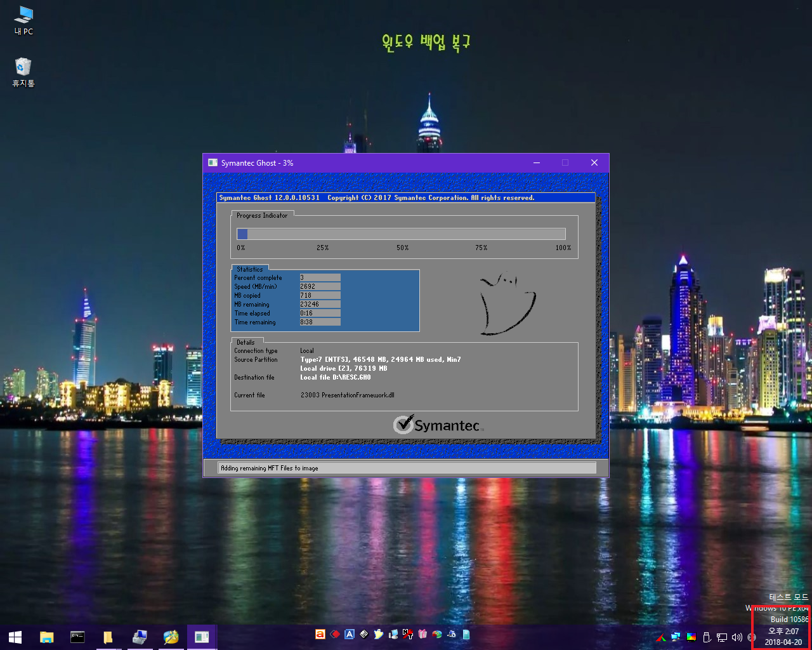Open File Explorer from the taskbar
The height and width of the screenshot is (650, 812).
46,637
